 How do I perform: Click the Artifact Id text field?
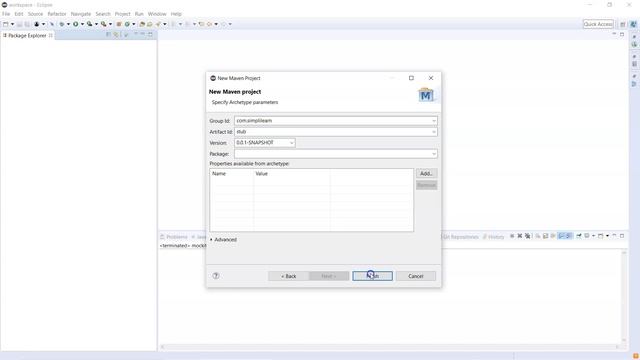pyautogui.click(x=336, y=132)
